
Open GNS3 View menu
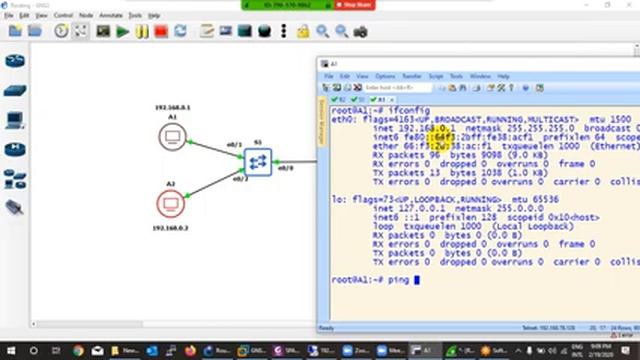(41, 16)
